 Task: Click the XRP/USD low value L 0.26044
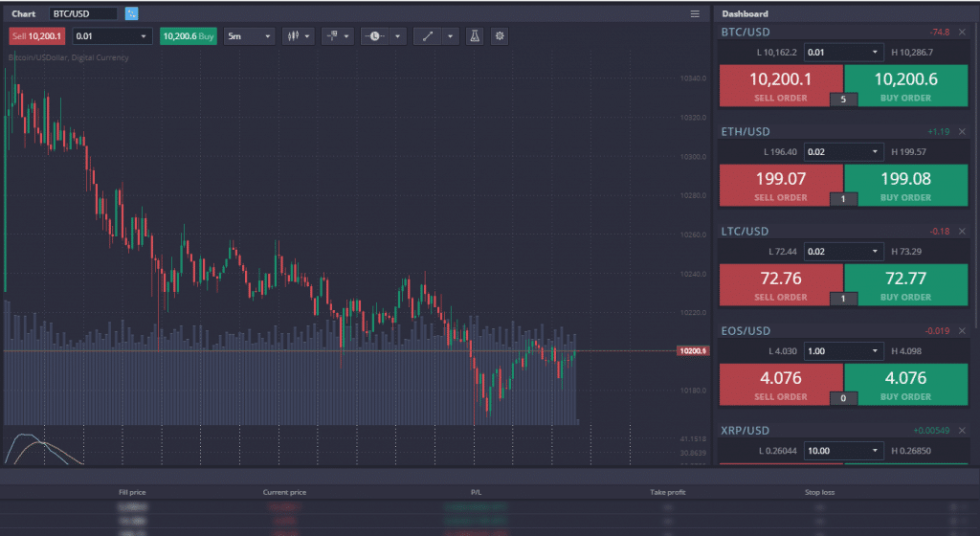coord(778,451)
